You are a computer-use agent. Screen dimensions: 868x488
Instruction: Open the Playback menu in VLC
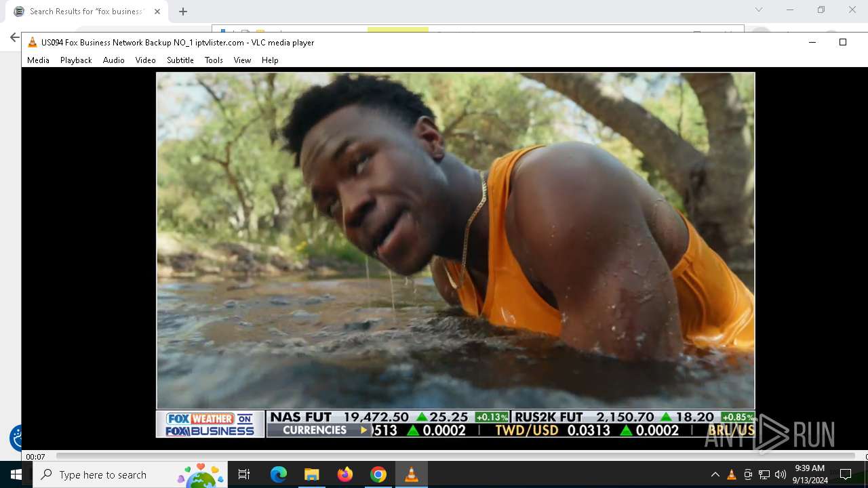76,60
